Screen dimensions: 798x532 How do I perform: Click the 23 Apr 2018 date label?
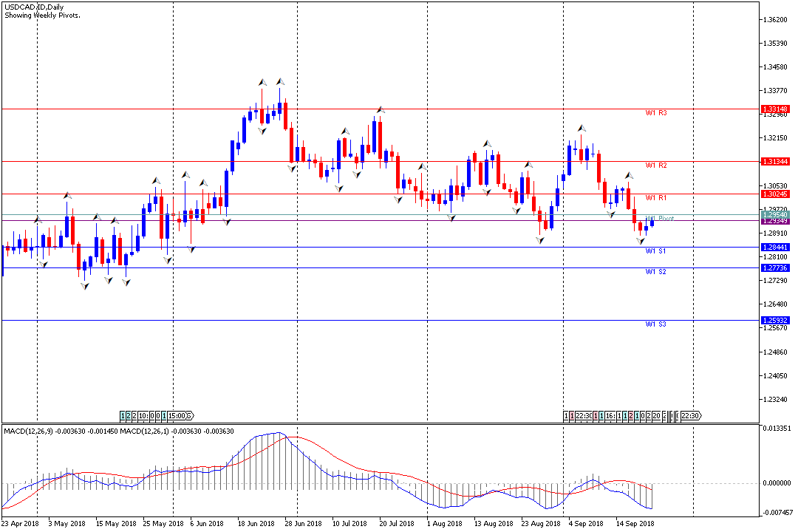(x=21, y=523)
